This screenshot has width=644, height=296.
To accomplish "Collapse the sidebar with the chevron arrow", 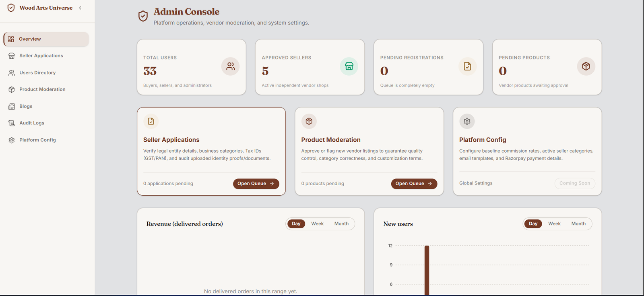I will 80,8.
